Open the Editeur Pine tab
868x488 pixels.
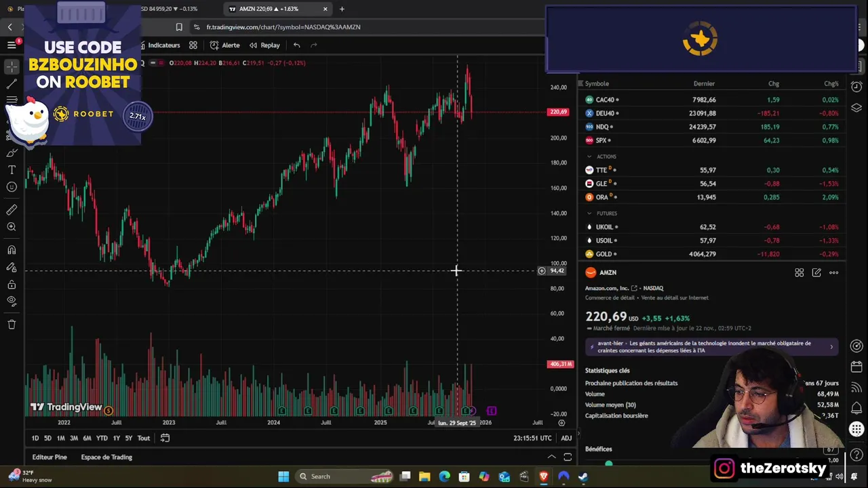[x=50, y=457]
